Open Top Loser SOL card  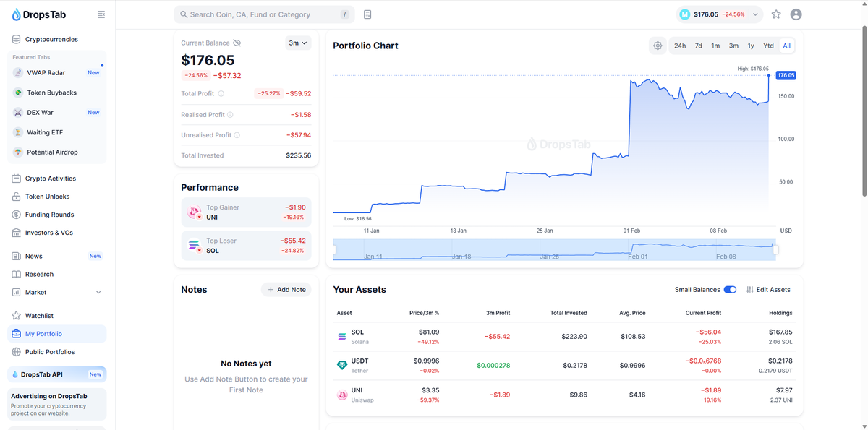246,246
